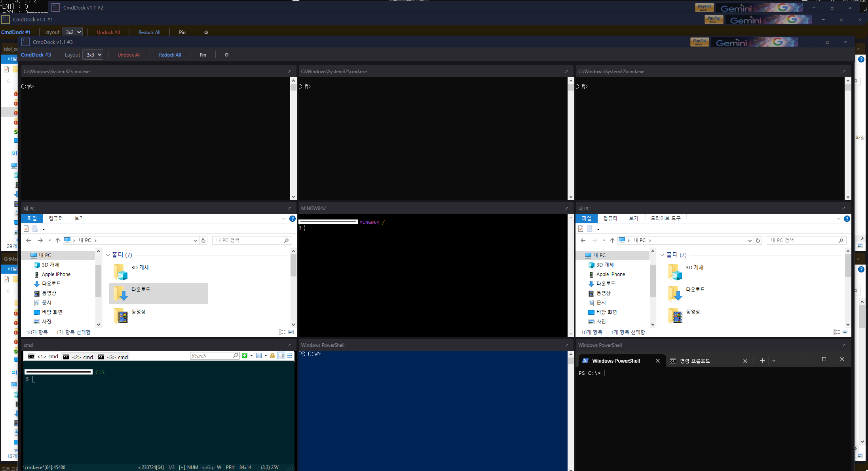Click properties checkmark icon in left explorer toolbar
This screenshot has height=471, width=868.
26,229
